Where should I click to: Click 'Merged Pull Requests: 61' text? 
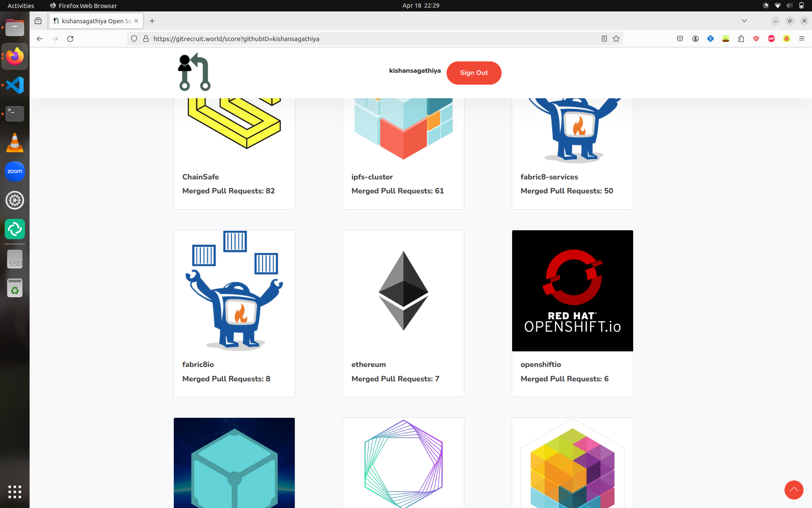pyautogui.click(x=398, y=191)
